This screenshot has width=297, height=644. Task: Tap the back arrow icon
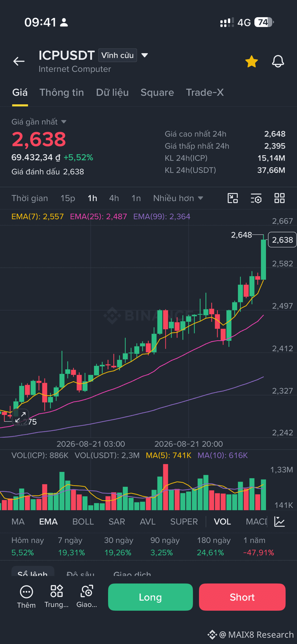coord(19,61)
